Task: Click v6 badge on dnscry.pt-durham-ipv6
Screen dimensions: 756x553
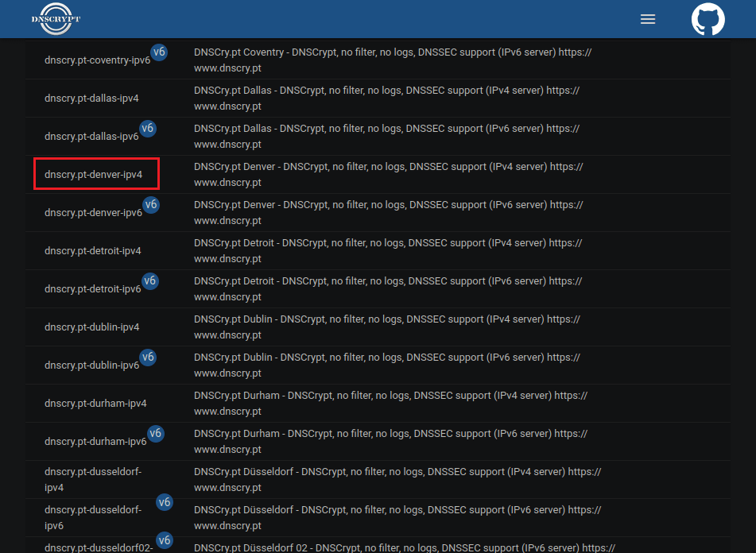Action: point(155,434)
